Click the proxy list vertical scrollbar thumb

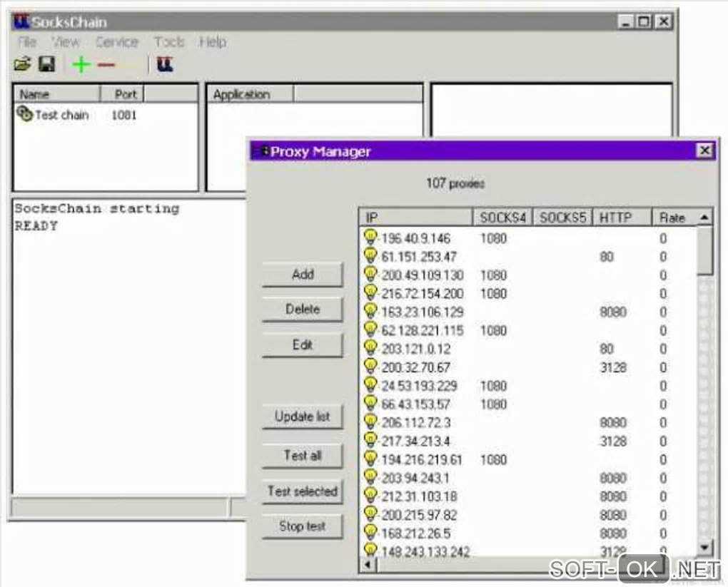(704, 250)
